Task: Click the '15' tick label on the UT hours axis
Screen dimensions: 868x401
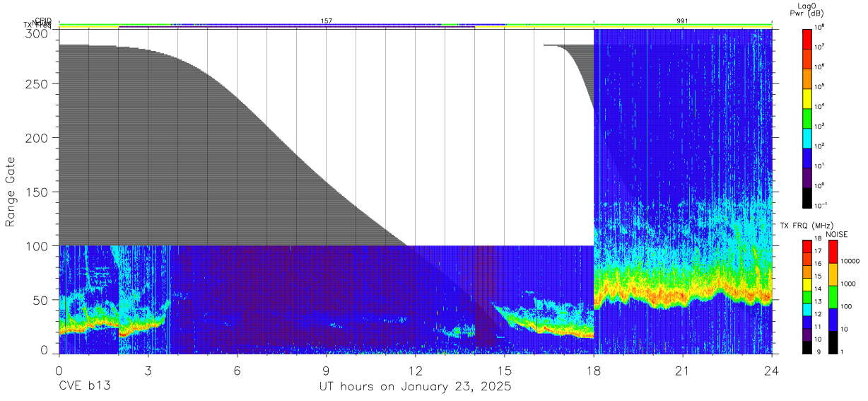Action: click(x=505, y=370)
